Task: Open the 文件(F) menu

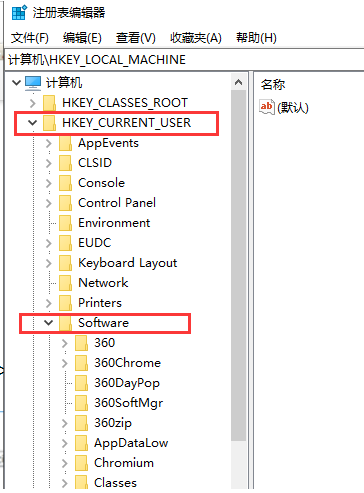Action: point(30,38)
